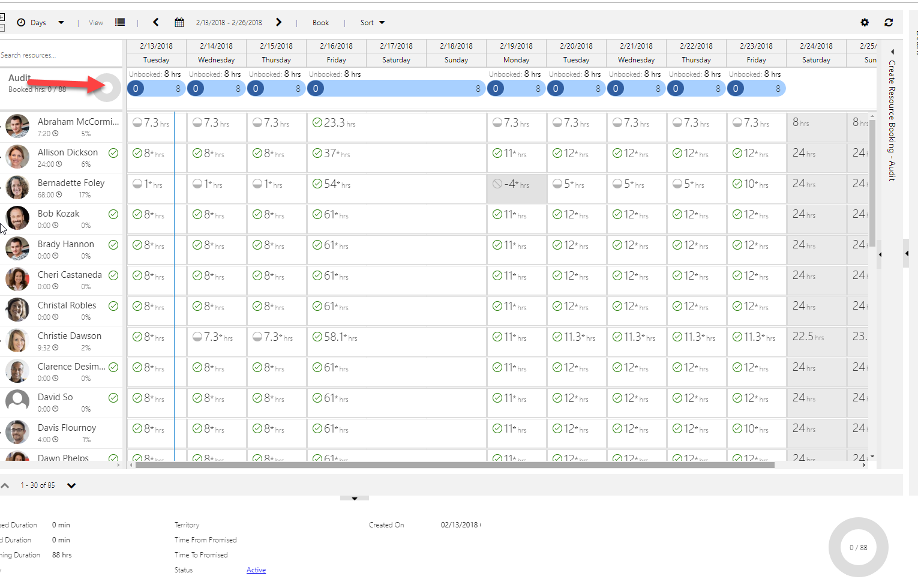Viewport: 918px width, 588px height.
Task: Click Bob Kozak's avatar photo
Action: point(17,218)
